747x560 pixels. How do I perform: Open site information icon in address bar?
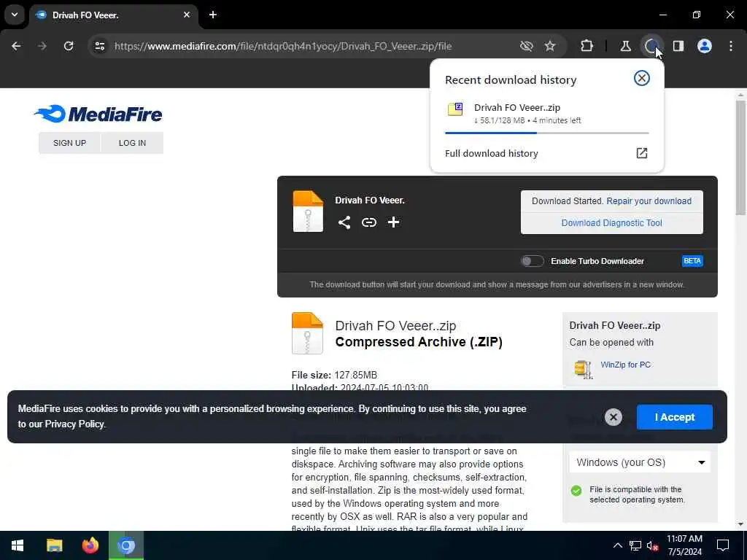(x=100, y=46)
